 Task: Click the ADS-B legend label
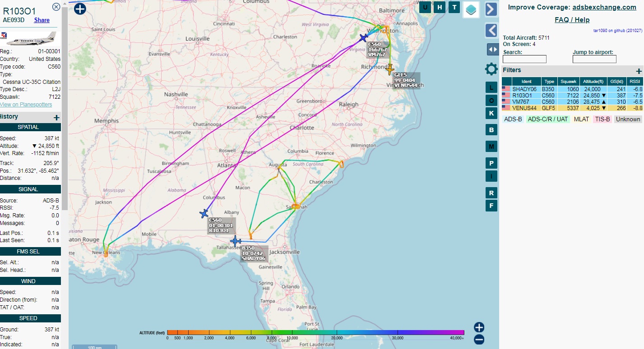tap(513, 119)
